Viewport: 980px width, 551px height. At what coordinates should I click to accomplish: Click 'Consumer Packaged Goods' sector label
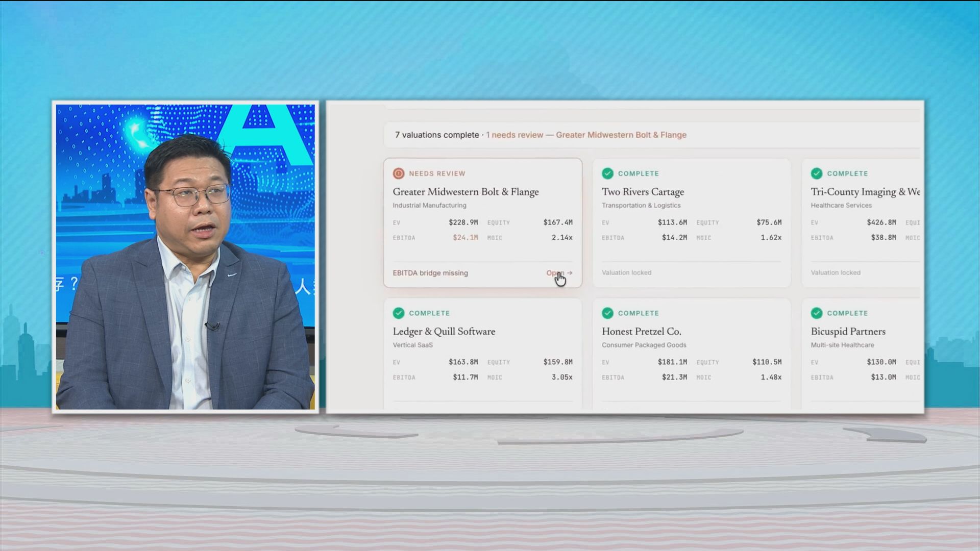[x=644, y=345]
